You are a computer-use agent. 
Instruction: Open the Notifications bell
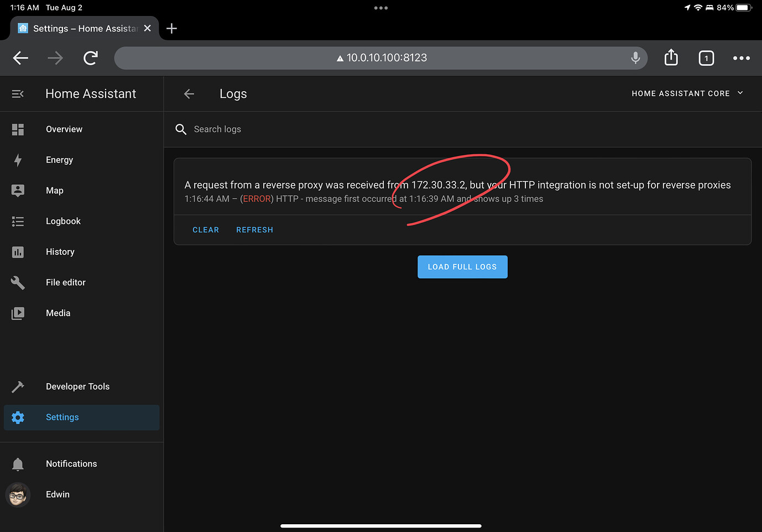click(17, 464)
